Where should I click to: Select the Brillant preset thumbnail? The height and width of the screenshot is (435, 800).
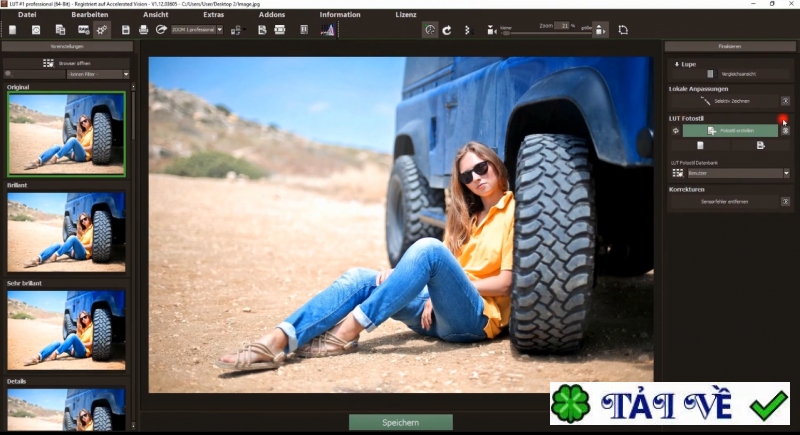tap(67, 230)
